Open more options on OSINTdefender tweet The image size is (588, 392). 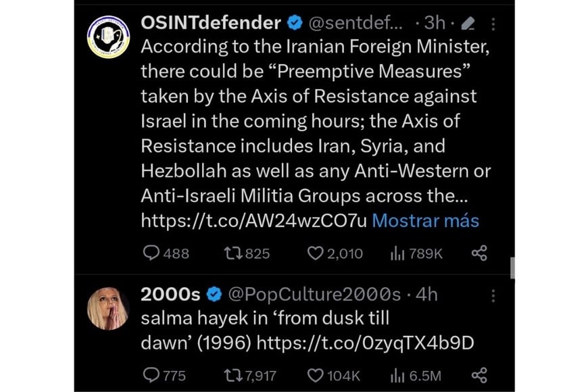pos(493,24)
